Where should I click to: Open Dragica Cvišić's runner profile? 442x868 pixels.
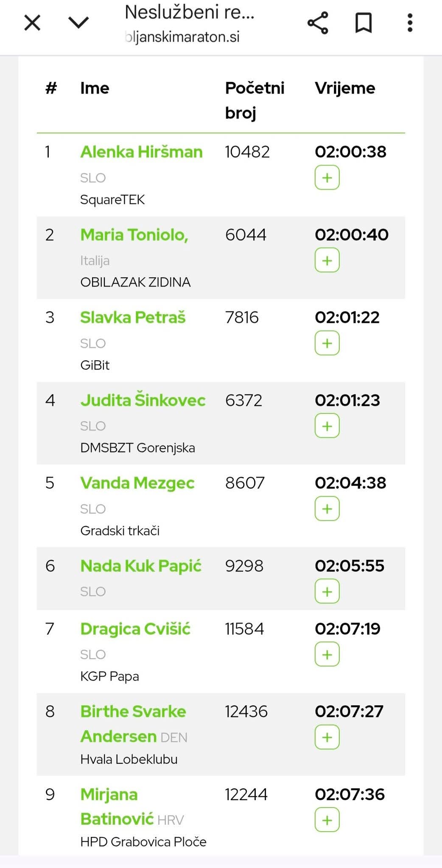click(x=135, y=629)
